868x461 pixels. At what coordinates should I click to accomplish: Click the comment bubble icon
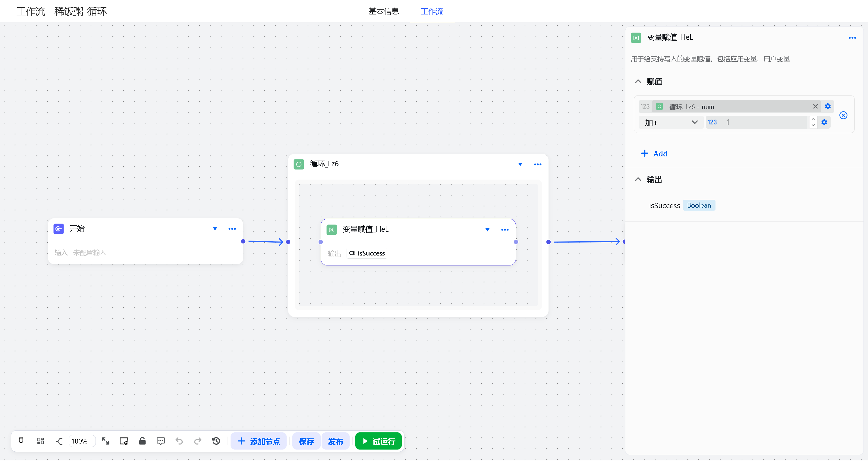(x=161, y=441)
